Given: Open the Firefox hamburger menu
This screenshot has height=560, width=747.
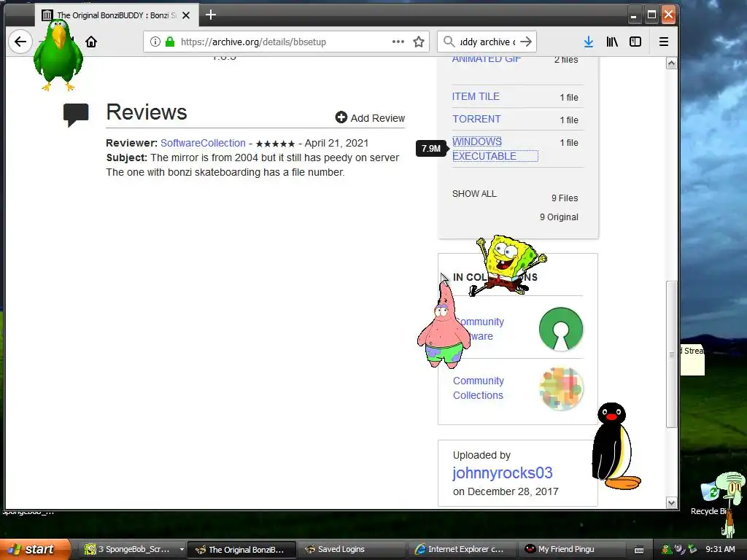Looking at the screenshot, I should click(664, 42).
